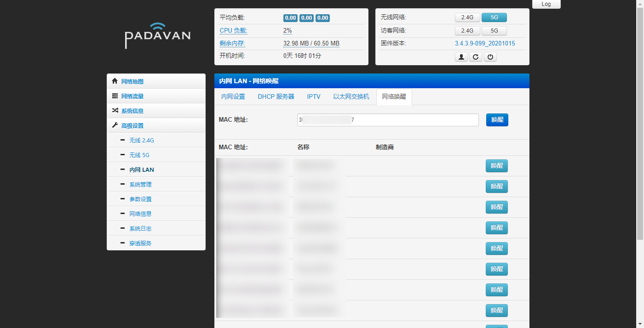Screen dimensions: 644x328
Task: Open 网络流量 in the sidebar
Action: [132, 96]
